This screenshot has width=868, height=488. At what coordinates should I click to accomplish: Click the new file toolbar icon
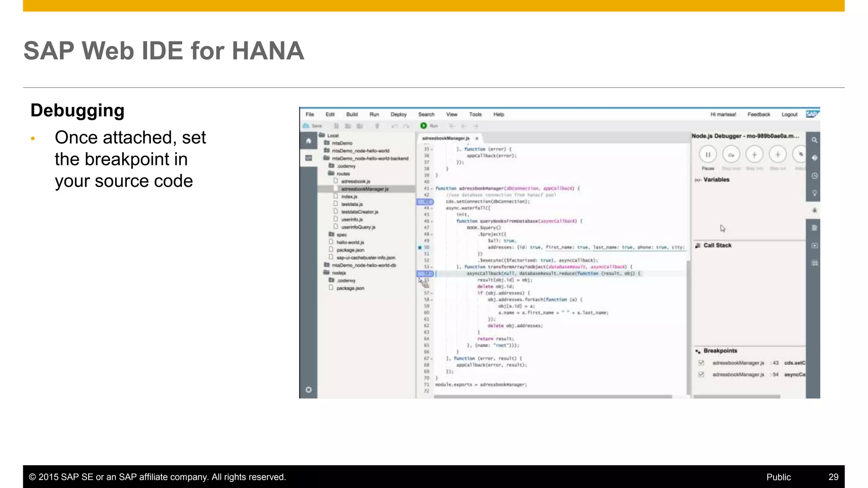337,126
